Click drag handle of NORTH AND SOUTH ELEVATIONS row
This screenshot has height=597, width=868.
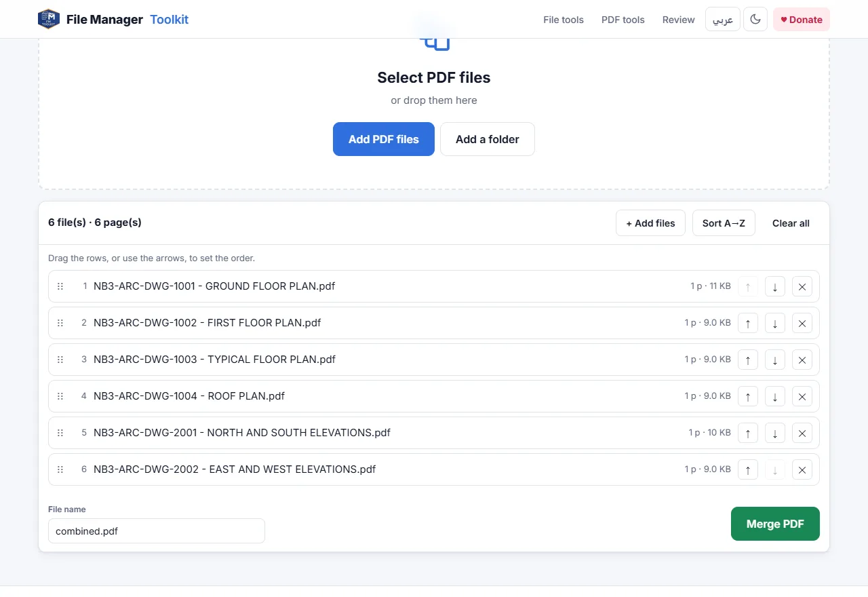60,433
